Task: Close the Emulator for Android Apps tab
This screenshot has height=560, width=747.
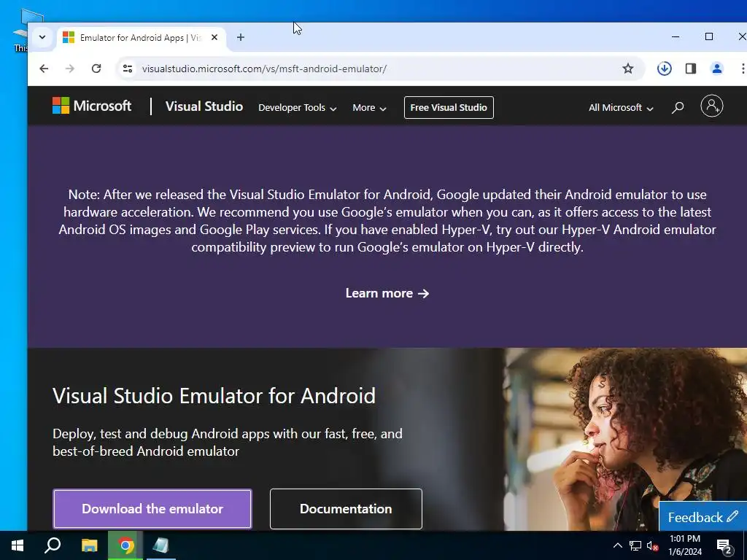Action: pyautogui.click(x=214, y=37)
